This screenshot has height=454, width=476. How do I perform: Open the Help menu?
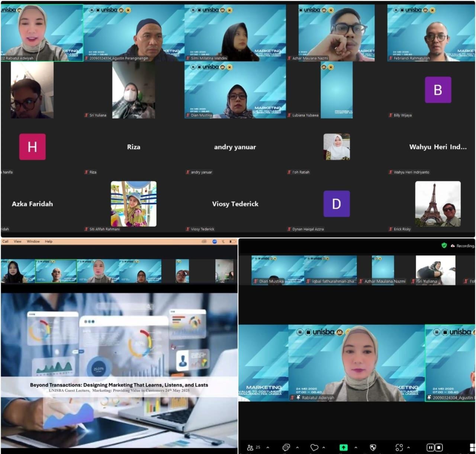click(x=49, y=241)
